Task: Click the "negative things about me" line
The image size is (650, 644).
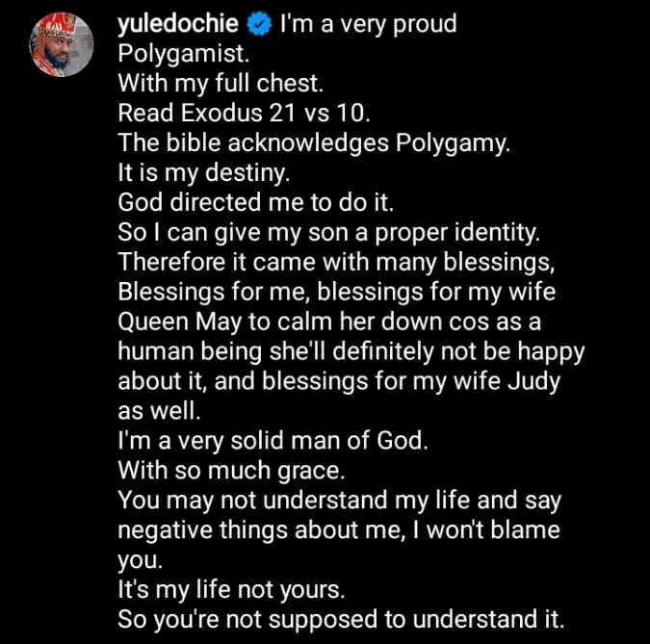Action: click(339, 530)
